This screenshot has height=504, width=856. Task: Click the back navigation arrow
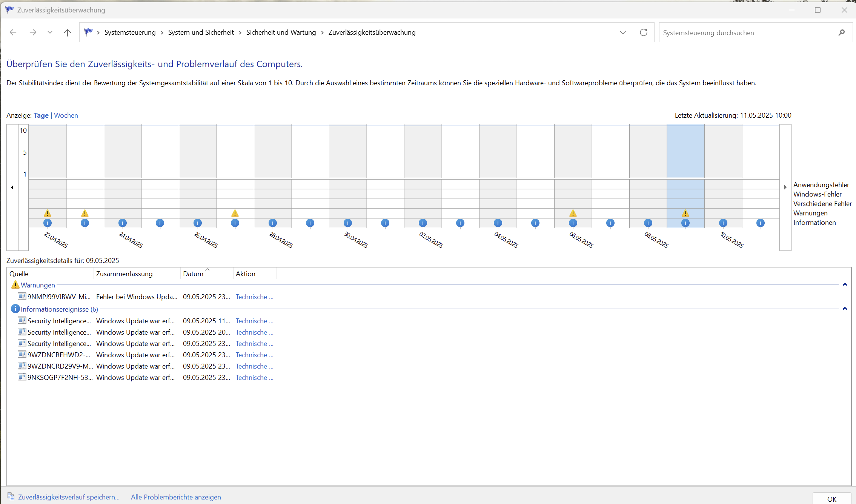13,32
